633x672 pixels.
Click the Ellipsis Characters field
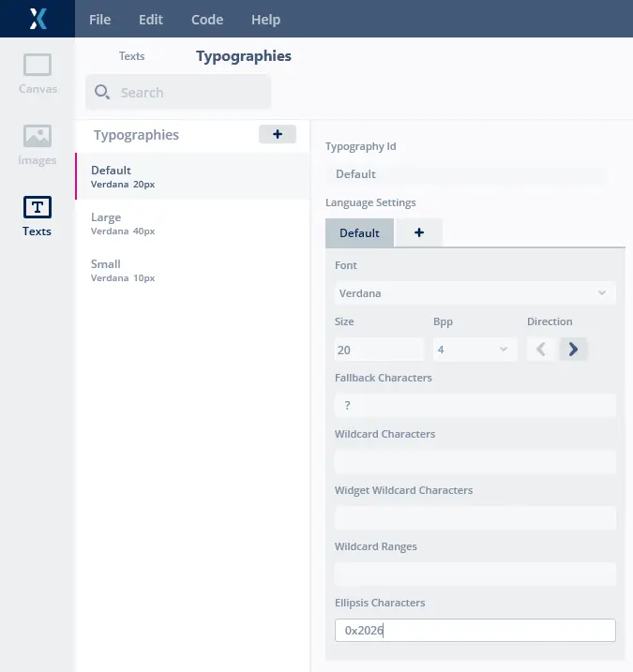[x=475, y=631]
